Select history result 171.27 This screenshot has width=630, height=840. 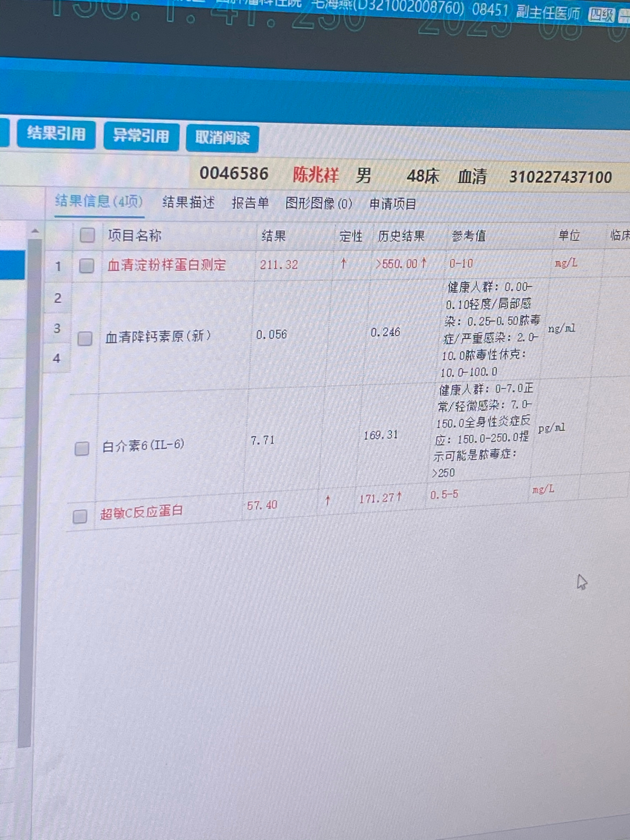376,498
